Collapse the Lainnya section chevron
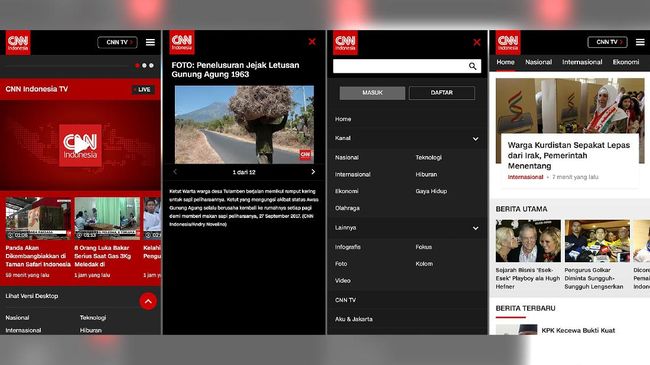Screen dimensions: 650x365 tap(475, 228)
